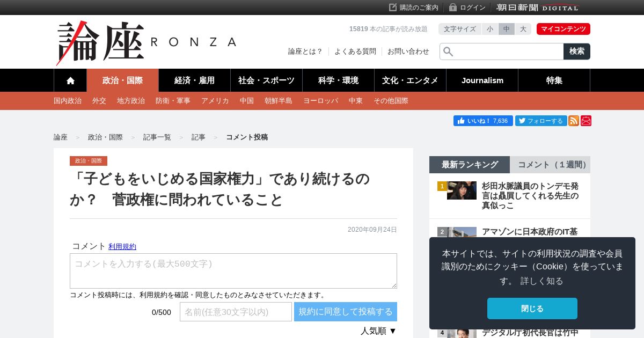Click 記事一覧 in the breadcrumb

click(157, 137)
